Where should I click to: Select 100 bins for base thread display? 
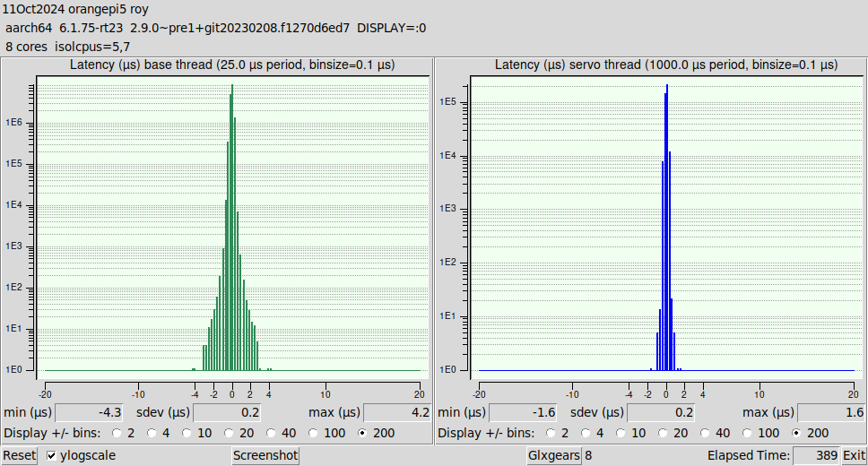pos(313,433)
